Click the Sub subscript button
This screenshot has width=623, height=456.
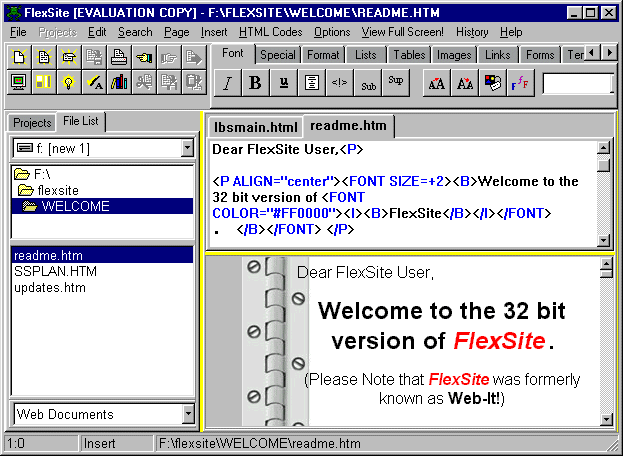click(368, 83)
